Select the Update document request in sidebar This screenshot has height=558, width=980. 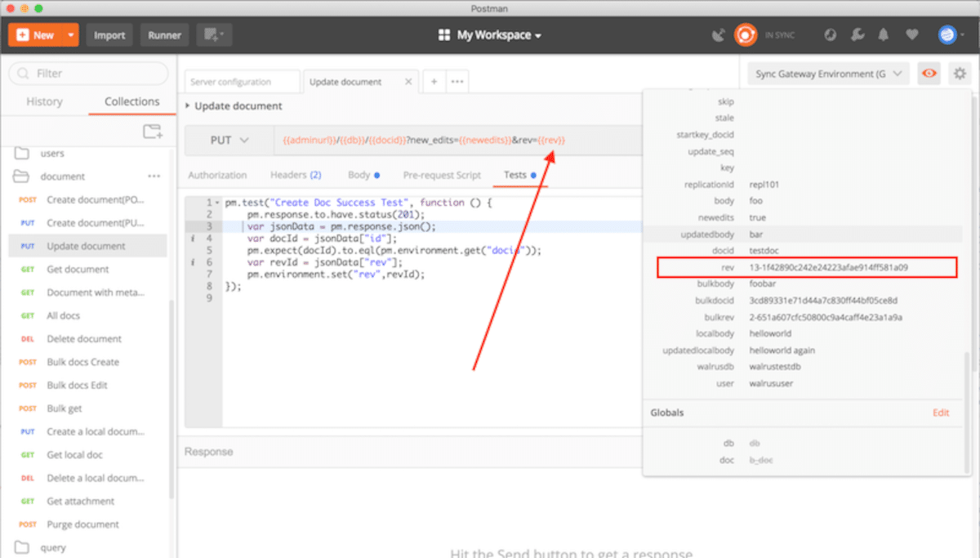click(88, 246)
